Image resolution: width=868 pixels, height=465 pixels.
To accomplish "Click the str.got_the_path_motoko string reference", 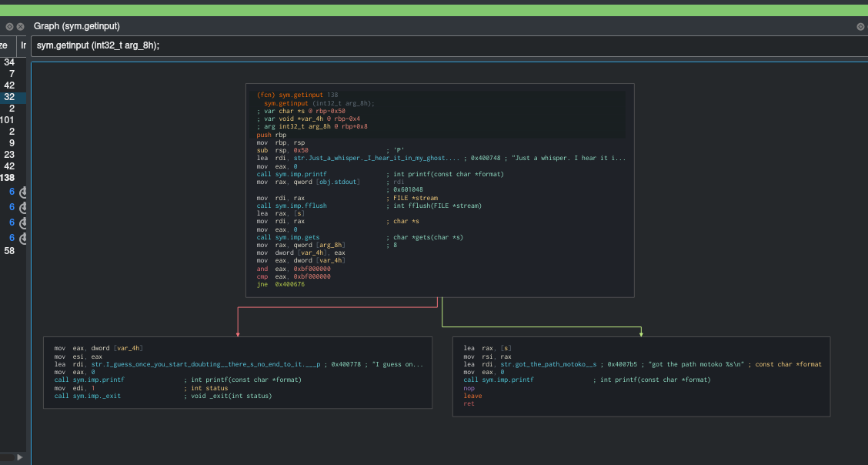I will coord(548,364).
